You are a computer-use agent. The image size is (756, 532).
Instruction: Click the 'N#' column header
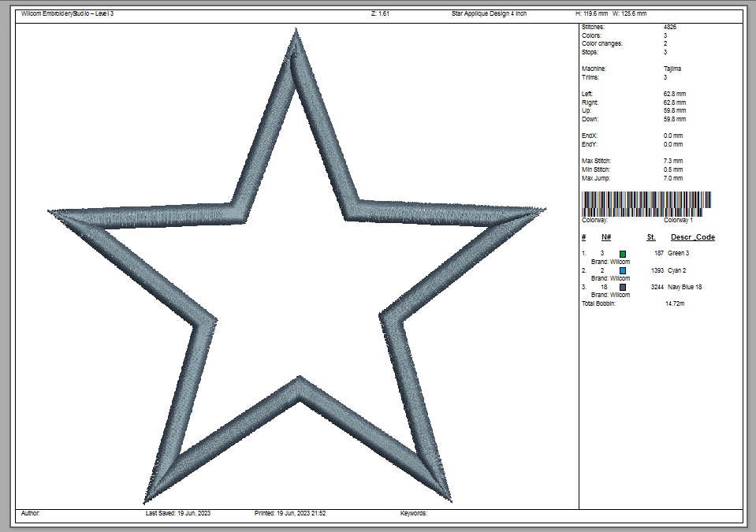coord(606,237)
